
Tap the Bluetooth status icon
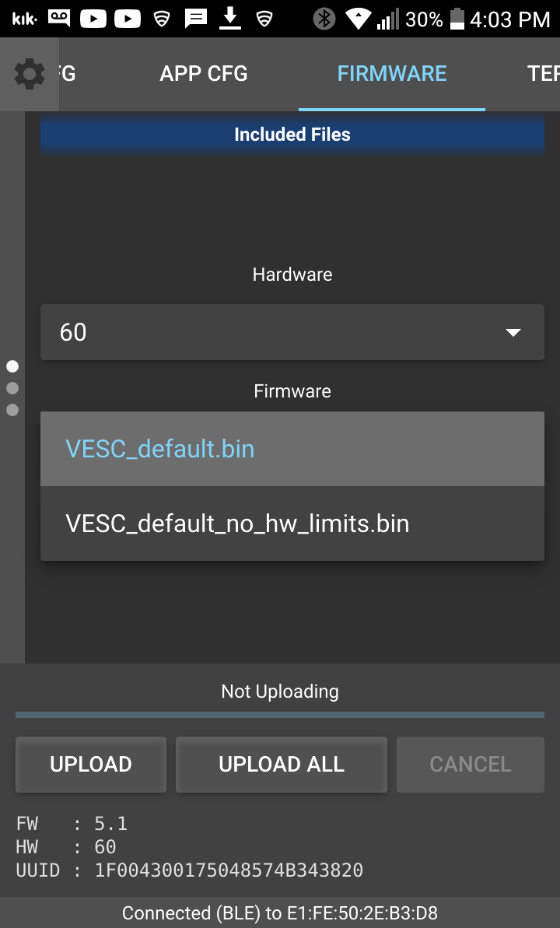324,19
